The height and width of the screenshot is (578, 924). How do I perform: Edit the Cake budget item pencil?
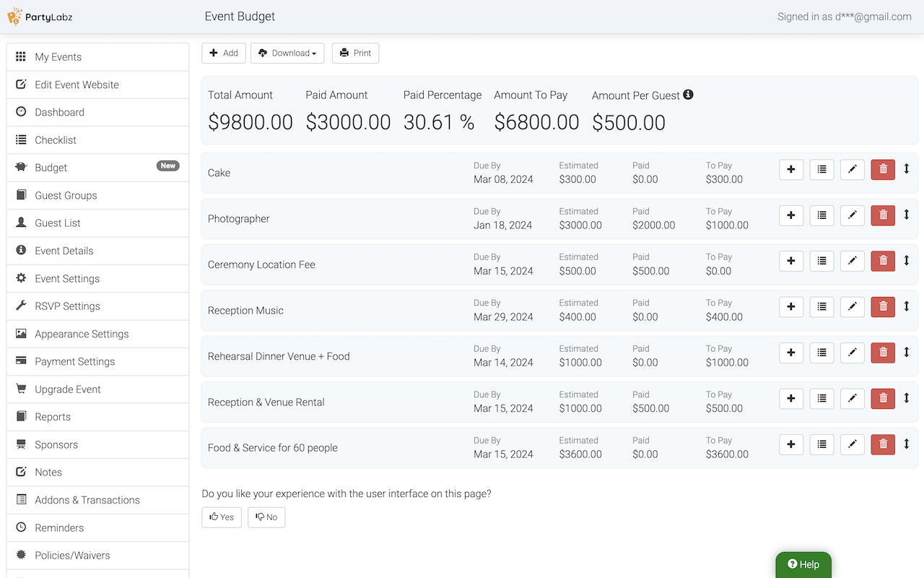point(853,169)
